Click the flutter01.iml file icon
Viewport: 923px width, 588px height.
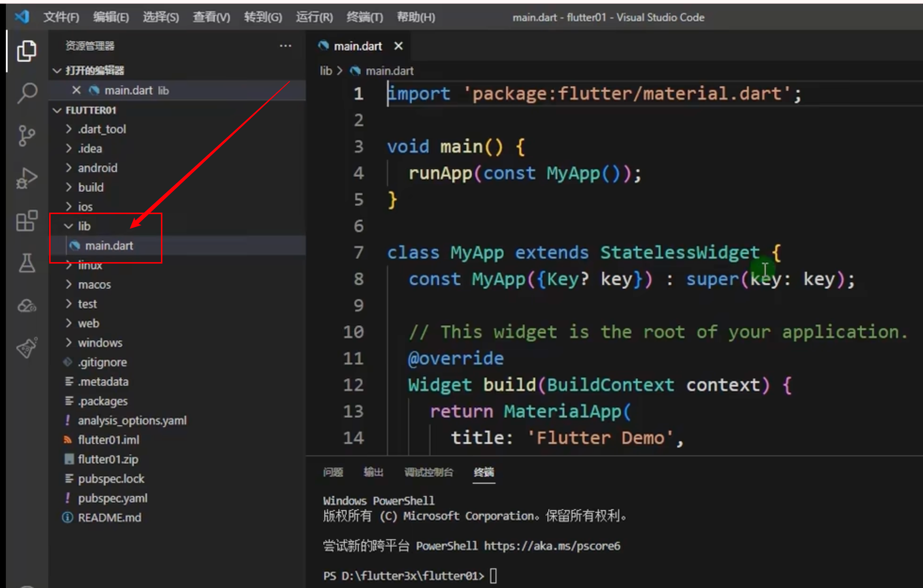pos(68,440)
